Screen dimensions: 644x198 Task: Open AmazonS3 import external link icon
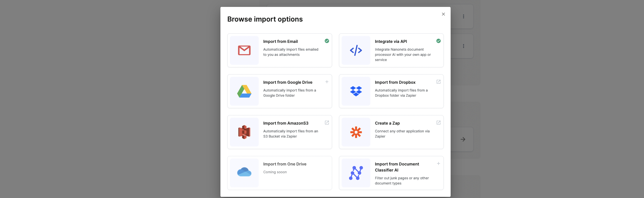[327, 123]
